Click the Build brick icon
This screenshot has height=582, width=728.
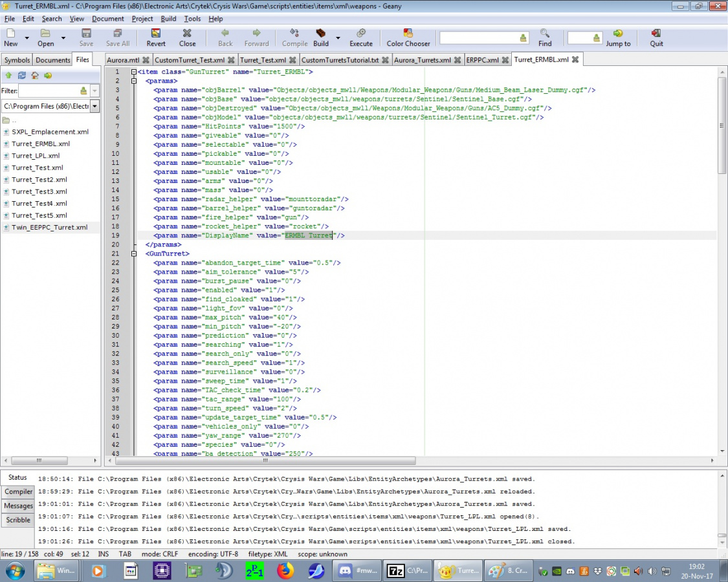click(320, 34)
